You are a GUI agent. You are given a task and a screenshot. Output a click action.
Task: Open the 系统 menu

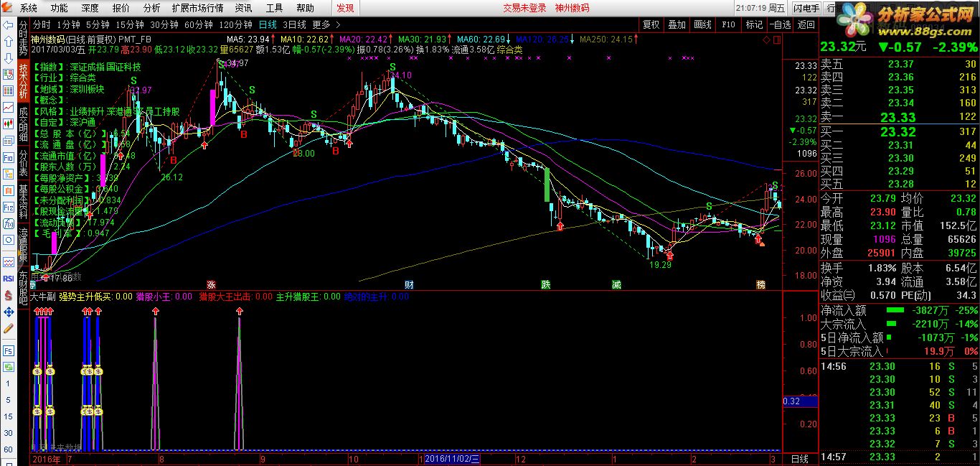pos(29,8)
